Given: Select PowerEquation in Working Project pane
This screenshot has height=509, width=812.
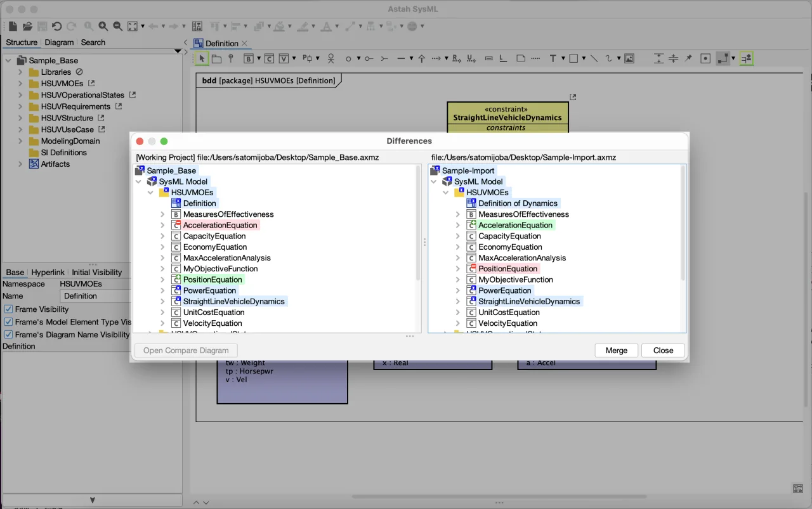Looking at the screenshot, I should [209, 290].
